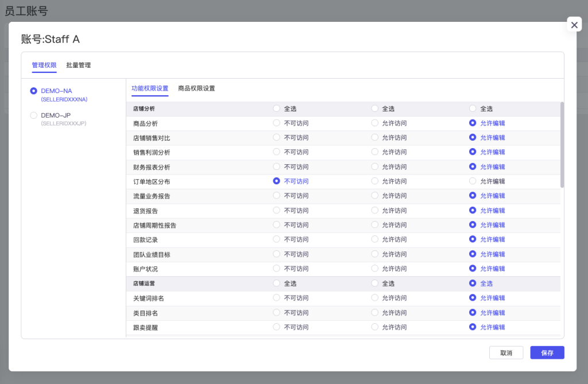
Task: Set 类目排名 to 允许访问
Action: click(x=374, y=312)
